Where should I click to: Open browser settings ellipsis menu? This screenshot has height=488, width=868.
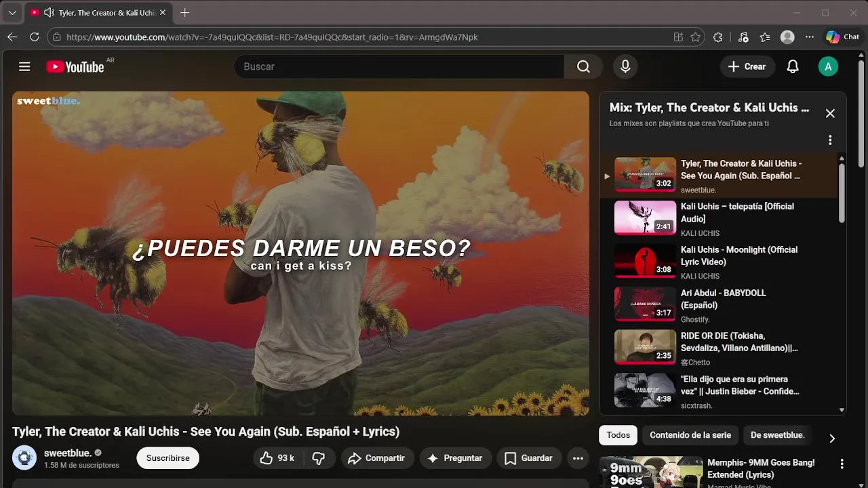[810, 37]
